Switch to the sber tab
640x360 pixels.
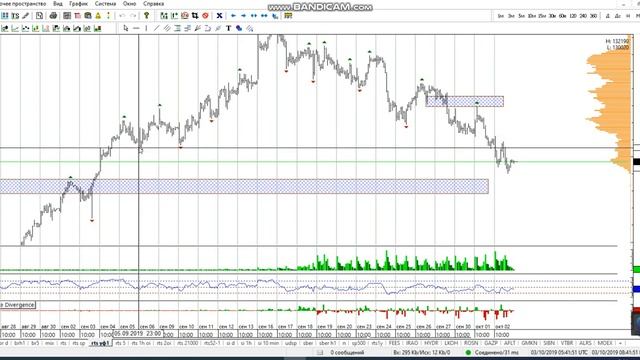[308, 343]
